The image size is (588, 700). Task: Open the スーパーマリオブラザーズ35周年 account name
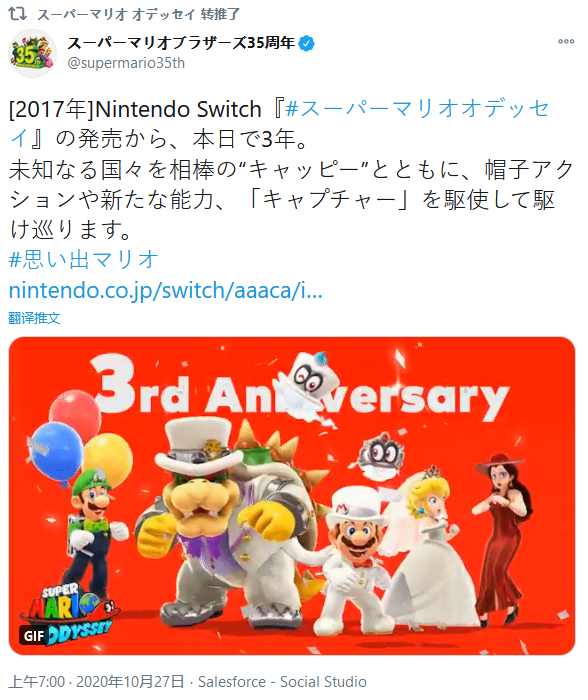click(x=181, y=43)
